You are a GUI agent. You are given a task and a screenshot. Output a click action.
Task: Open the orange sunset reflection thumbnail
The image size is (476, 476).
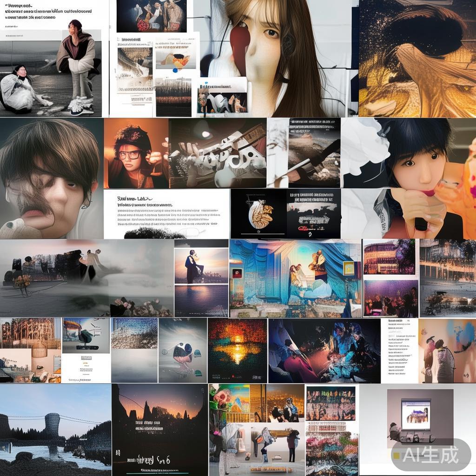[238, 350]
